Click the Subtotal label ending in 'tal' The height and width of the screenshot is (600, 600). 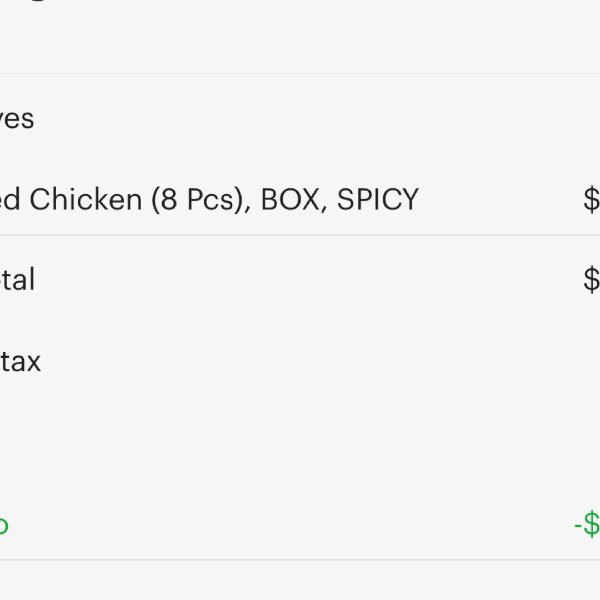[x=17, y=279]
